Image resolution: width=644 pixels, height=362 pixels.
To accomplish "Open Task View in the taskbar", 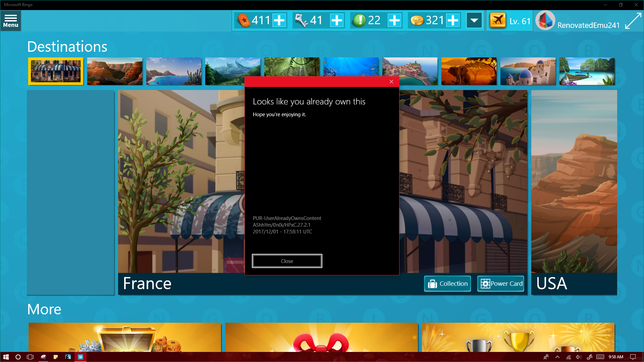I will point(30,357).
